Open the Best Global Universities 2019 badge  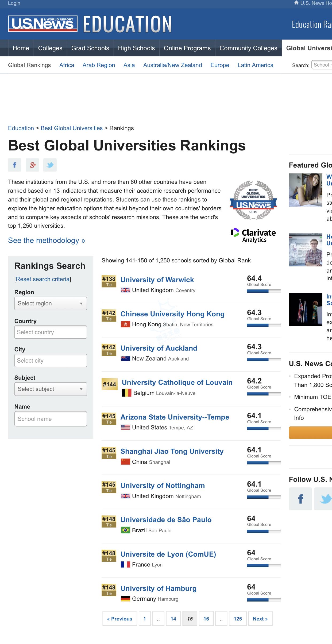253,200
